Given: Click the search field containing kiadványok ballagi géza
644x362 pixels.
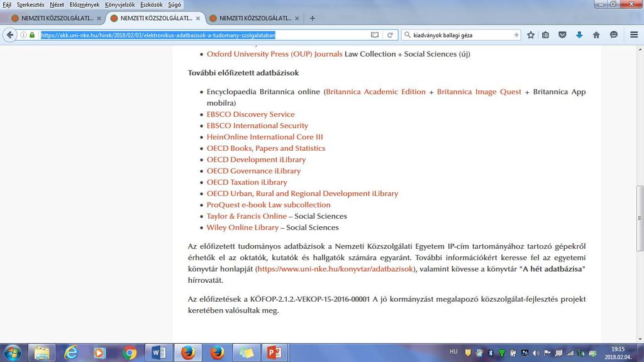Looking at the screenshot, I should pyautogui.click(x=462, y=35).
